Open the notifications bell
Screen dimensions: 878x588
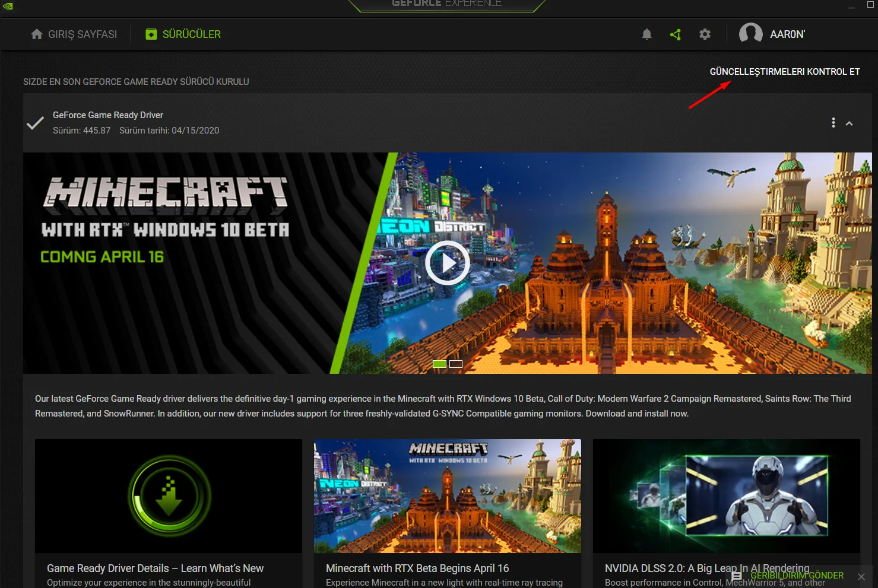pos(647,34)
